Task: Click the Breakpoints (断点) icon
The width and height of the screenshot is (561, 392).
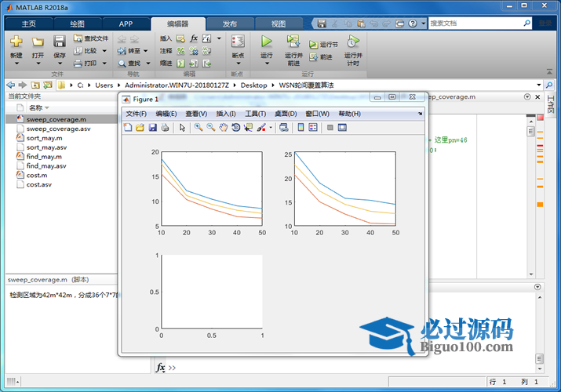Action: [238, 42]
